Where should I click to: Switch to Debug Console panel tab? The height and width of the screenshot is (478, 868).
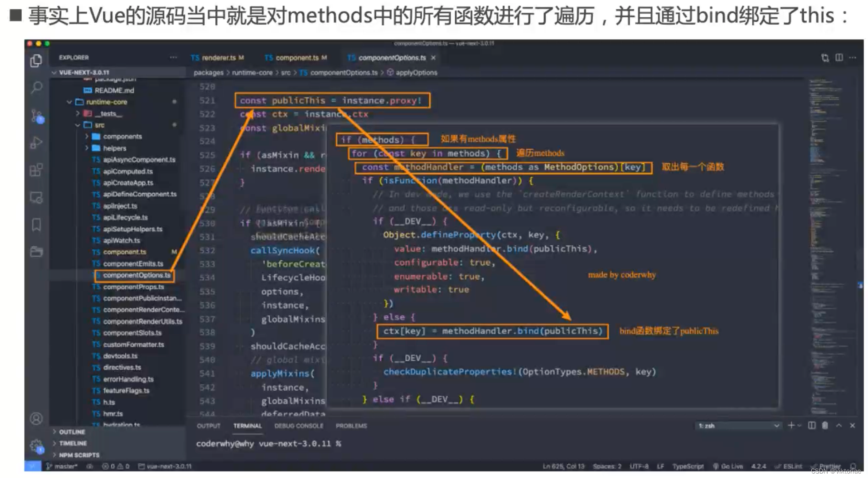coord(299,426)
